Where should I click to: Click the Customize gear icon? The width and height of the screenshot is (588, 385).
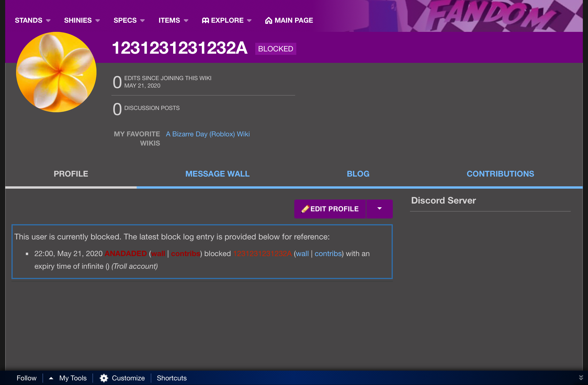point(104,378)
